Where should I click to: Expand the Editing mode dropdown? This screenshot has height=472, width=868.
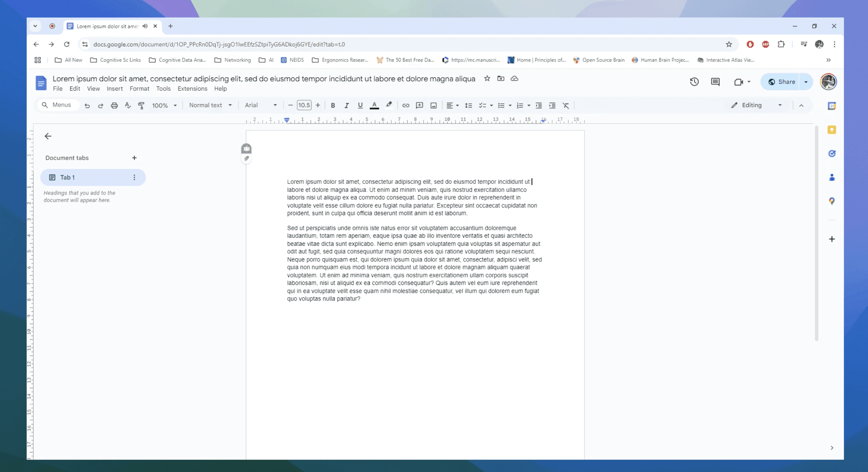coord(780,105)
